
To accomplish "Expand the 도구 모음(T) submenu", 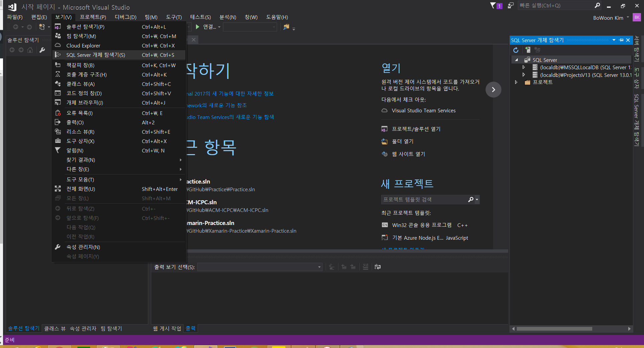I will click(119, 180).
